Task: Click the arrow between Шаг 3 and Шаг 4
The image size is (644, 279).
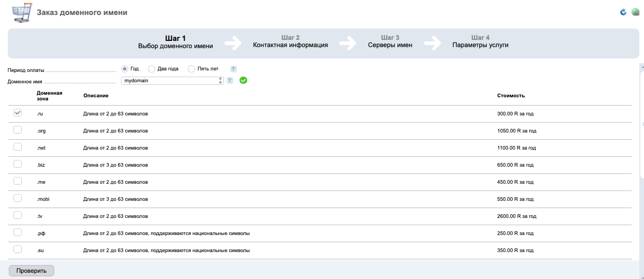Action: (x=433, y=42)
